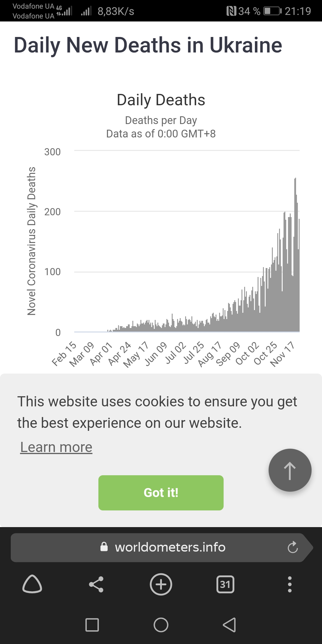Screen dimensions: 322x644
Task: Open the tab switcher showing 31 tabs
Action: tap(225, 584)
